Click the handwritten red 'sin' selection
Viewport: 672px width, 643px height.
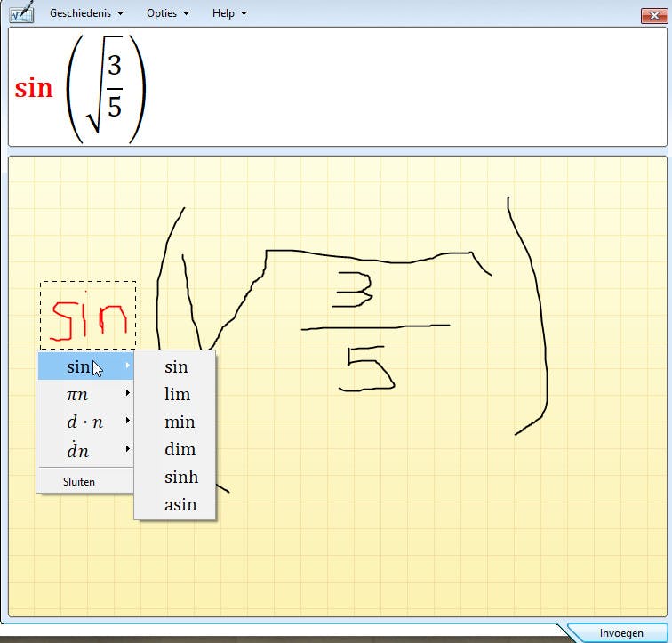tap(88, 316)
